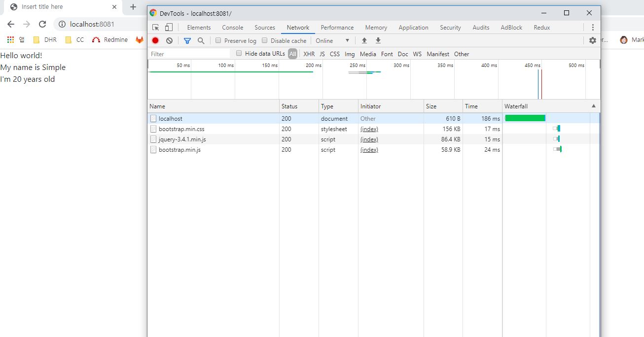Viewport: 644px width, 337px height.
Task: Sort requests by Time column header
Action: [482, 106]
